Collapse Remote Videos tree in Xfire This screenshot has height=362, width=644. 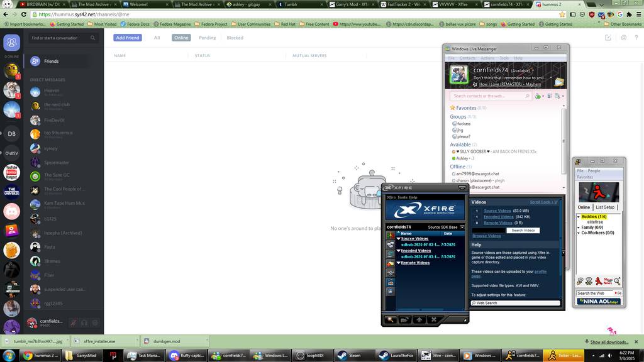pos(398,263)
